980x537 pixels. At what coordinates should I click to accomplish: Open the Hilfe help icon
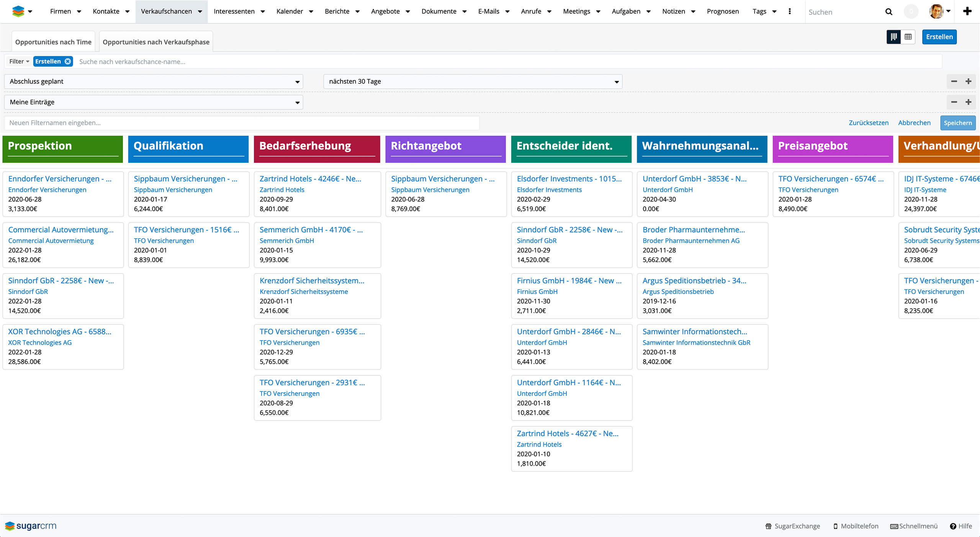click(953, 526)
